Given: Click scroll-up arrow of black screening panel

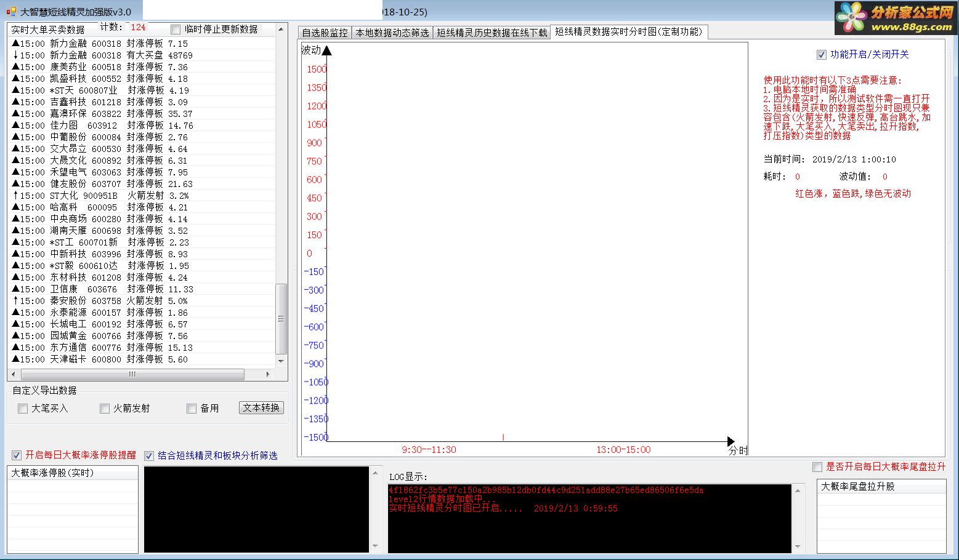Looking at the screenshot, I should 375,473.
